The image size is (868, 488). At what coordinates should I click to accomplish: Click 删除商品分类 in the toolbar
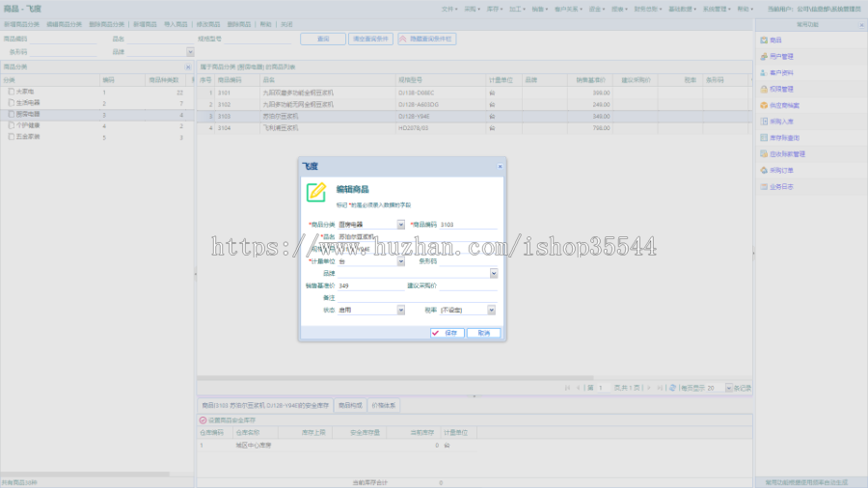tap(106, 24)
